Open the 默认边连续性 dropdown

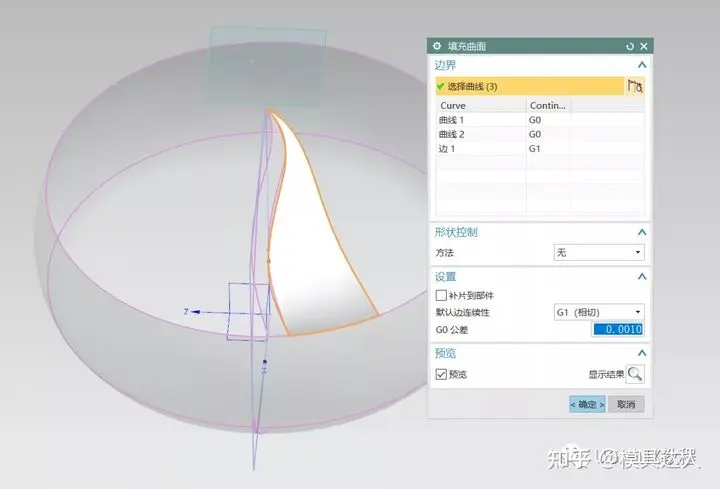point(599,312)
